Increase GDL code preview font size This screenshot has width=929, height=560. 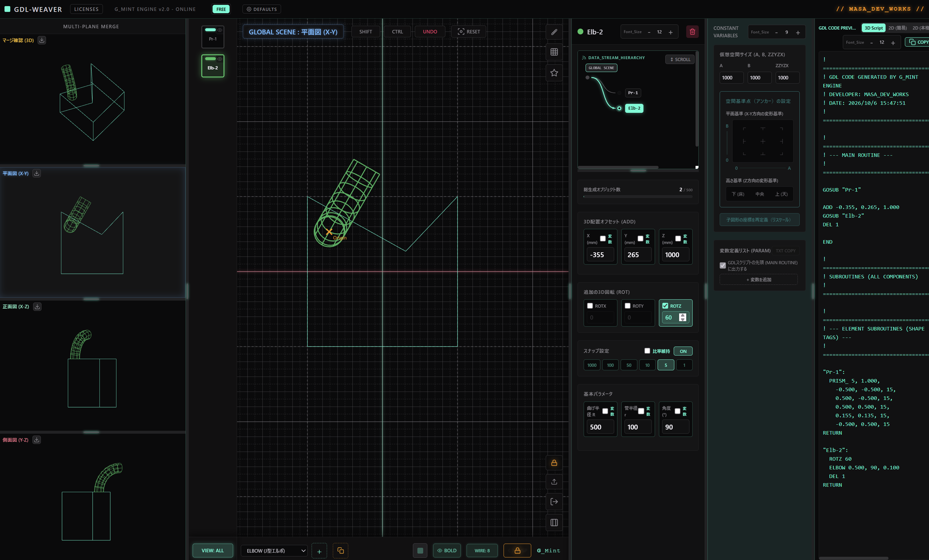[892, 42]
